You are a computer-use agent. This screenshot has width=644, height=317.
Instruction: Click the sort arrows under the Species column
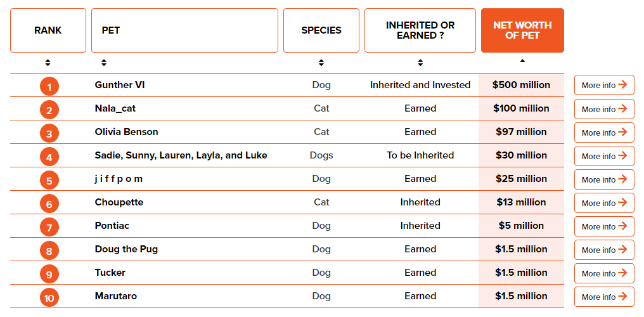(321, 63)
